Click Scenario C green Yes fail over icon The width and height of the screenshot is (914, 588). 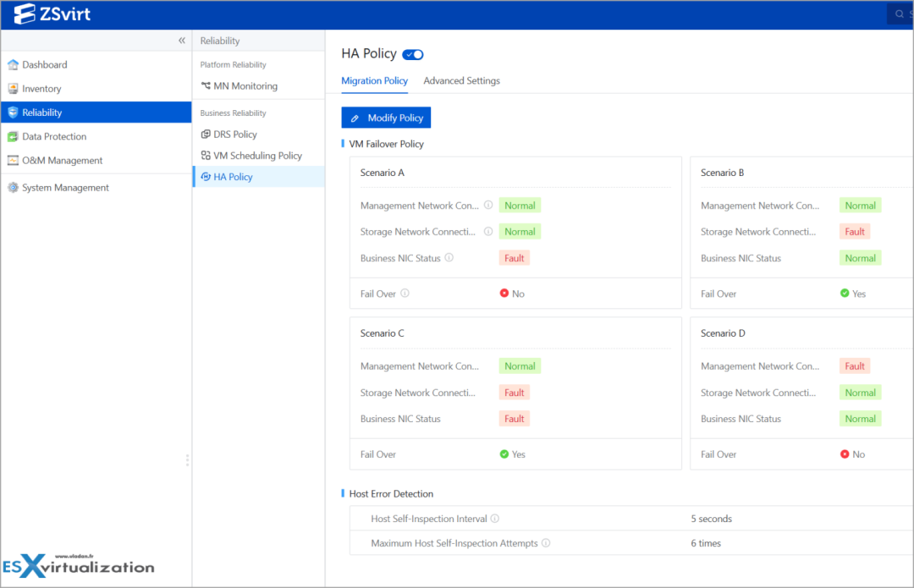point(504,454)
